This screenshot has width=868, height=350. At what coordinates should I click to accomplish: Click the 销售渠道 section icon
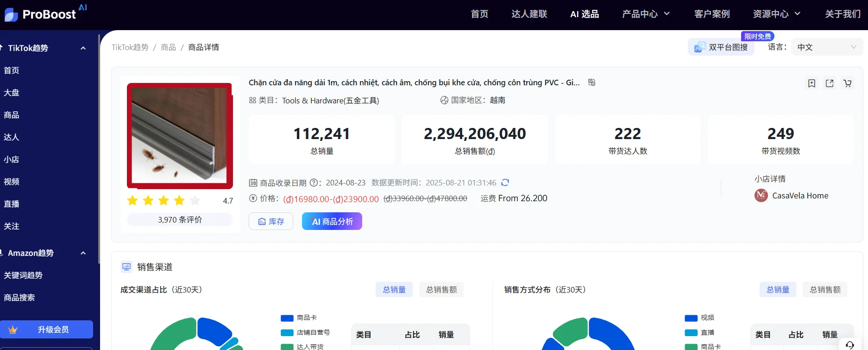(126, 267)
